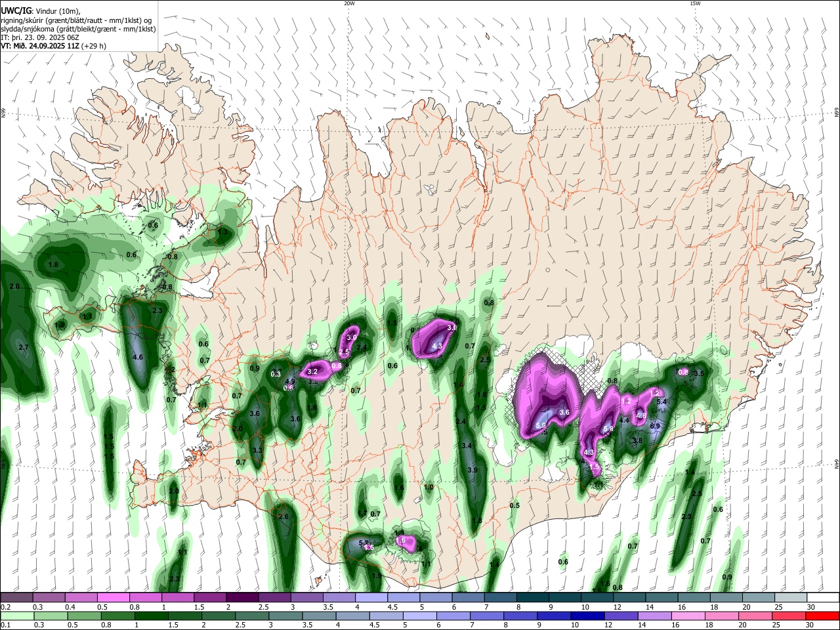This screenshot has height=630, width=840.
Task: Click the '15W' longitude label
Action: [695, 3]
